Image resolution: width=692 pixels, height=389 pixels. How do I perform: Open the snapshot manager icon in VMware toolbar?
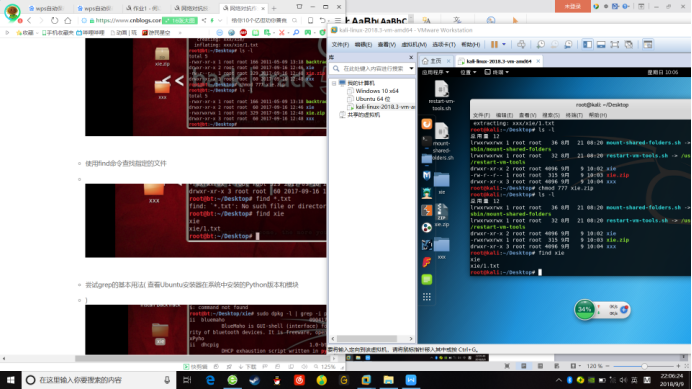pos(568,45)
